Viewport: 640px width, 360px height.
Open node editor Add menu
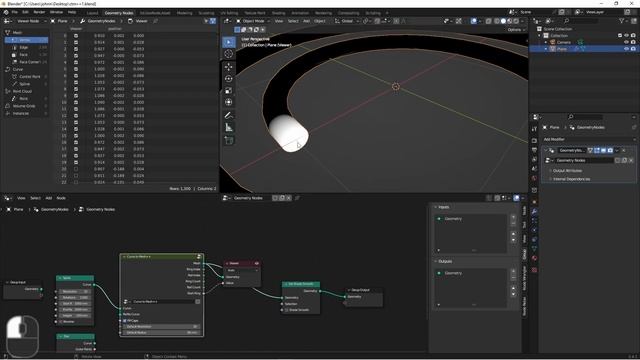[x=49, y=198]
